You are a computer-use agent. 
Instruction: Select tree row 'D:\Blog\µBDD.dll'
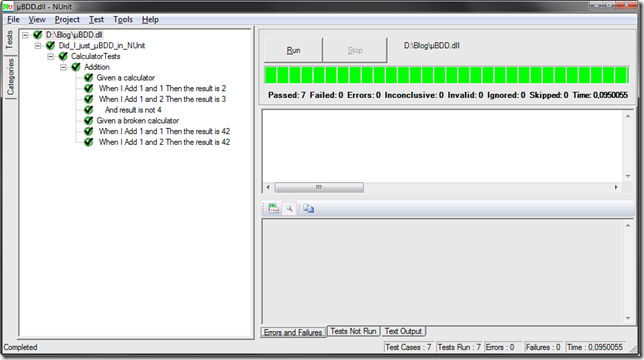(x=74, y=35)
